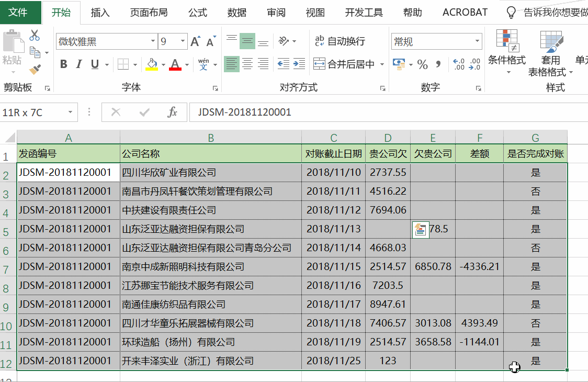Viewport: 588px width, 382px height.
Task: Click formula bar cancel X icon
Action: coord(116,112)
